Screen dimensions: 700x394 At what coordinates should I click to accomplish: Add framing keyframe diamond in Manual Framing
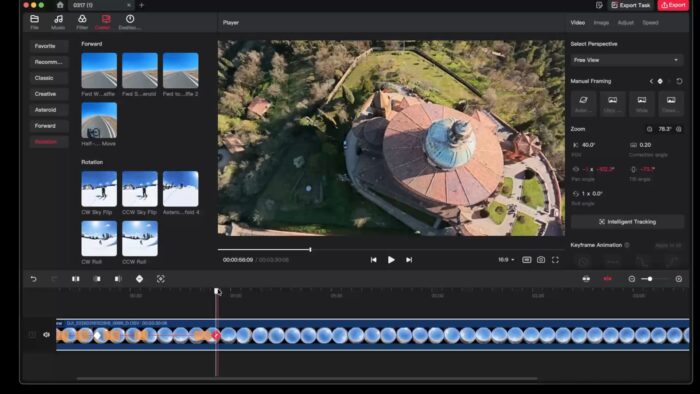click(660, 81)
